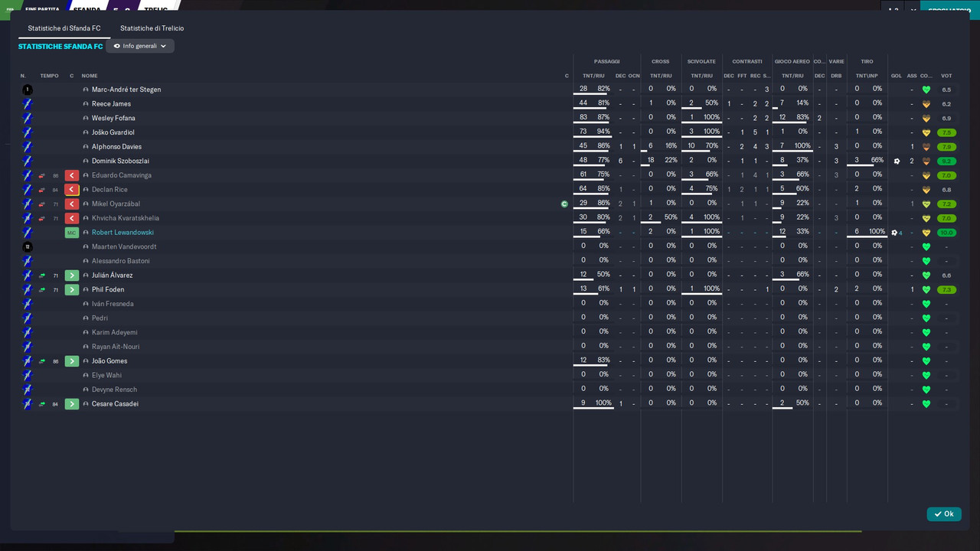Viewport: 980px width, 551px height.
Task: Click Maarten Vandevoordt's goalkeeper kit icon
Action: click(28, 246)
